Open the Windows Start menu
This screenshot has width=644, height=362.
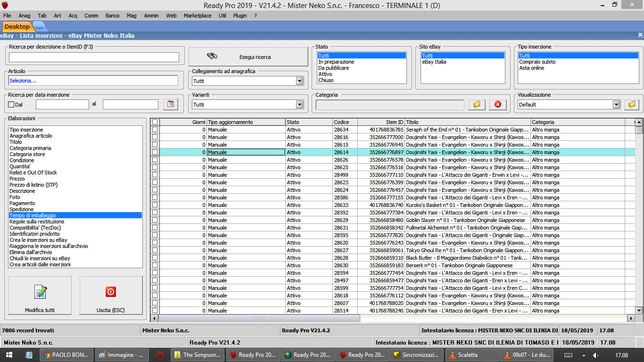[x=9, y=355]
